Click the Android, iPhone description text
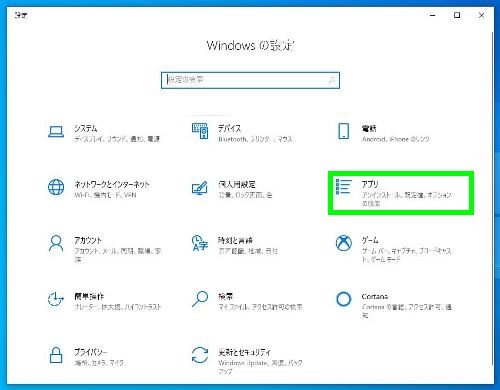The width and height of the screenshot is (500, 390). coord(396,139)
